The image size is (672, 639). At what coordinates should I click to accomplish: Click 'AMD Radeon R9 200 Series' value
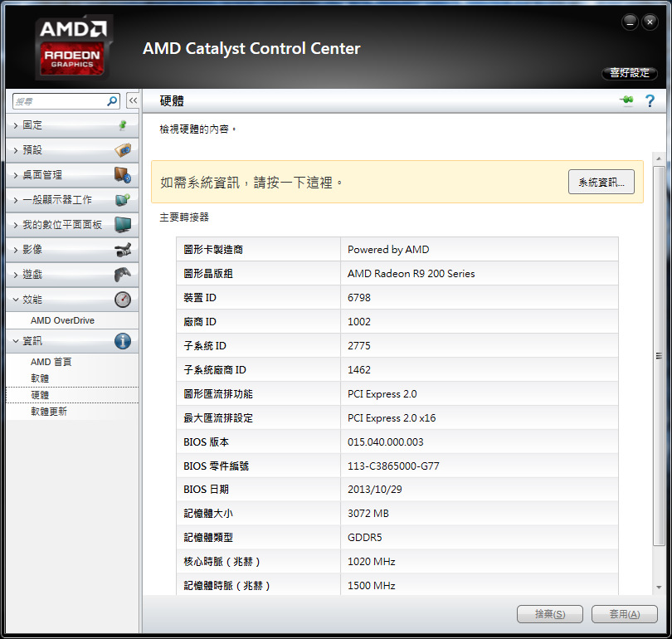411,273
